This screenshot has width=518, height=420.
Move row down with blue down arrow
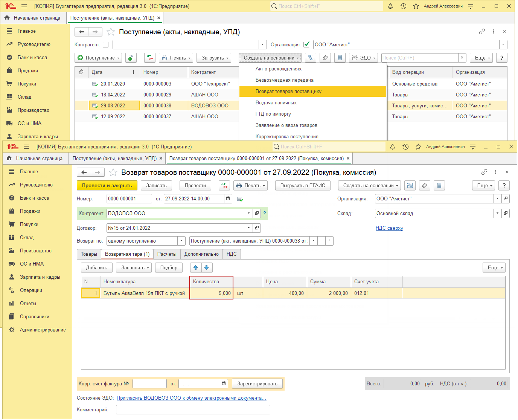coord(207,267)
